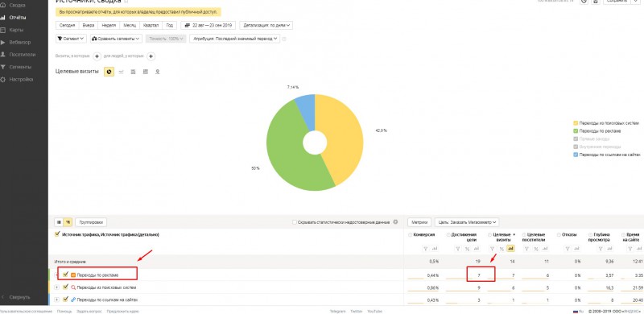Click the Метрики button

pyautogui.click(x=419, y=222)
